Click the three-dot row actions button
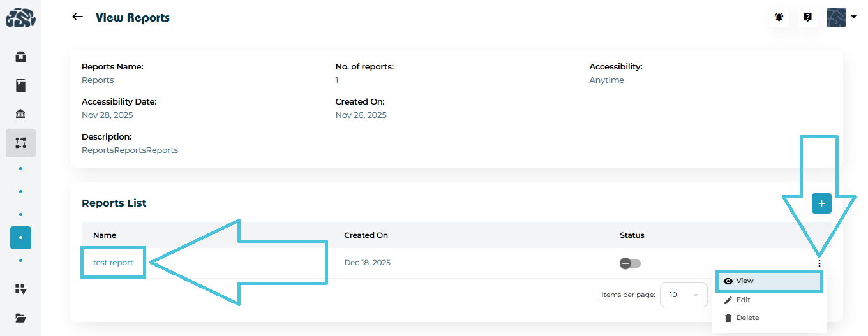Image resolution: width=868 pixels, height=336 pixels. coord(819,263)
